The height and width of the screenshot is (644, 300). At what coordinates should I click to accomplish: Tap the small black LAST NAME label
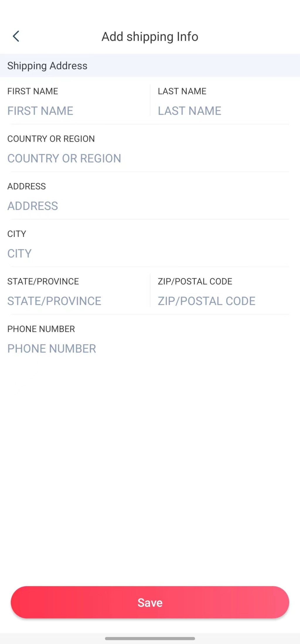182,91
